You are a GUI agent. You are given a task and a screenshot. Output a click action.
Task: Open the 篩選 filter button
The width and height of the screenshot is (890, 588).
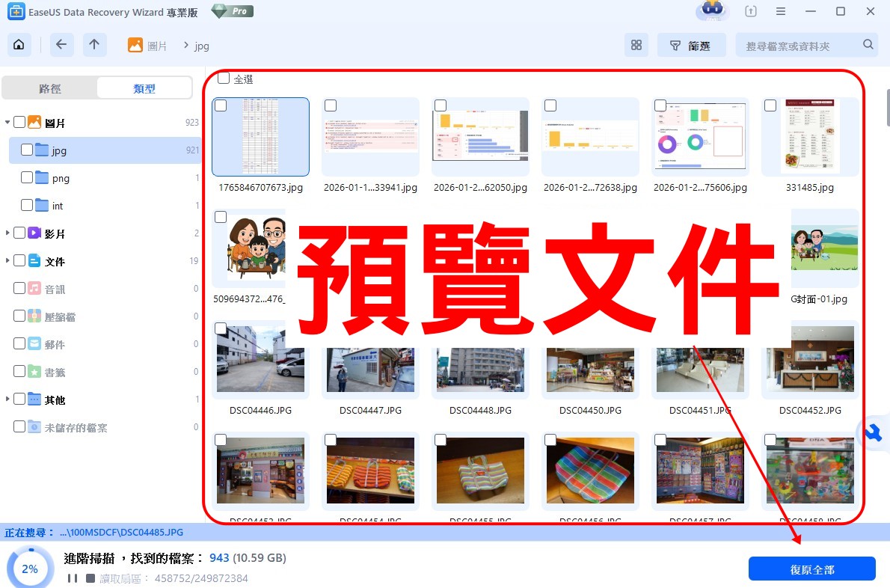pos(691,46)
